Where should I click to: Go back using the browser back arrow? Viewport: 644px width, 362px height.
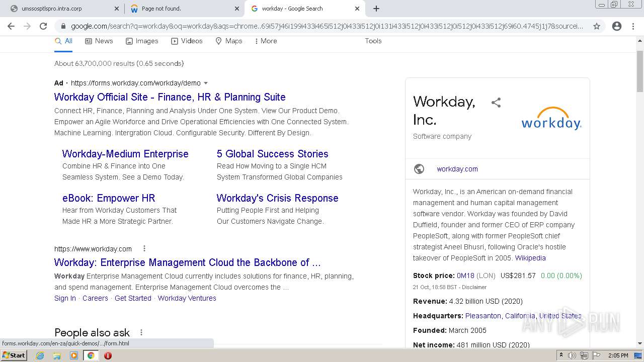(x=11, y=26)
